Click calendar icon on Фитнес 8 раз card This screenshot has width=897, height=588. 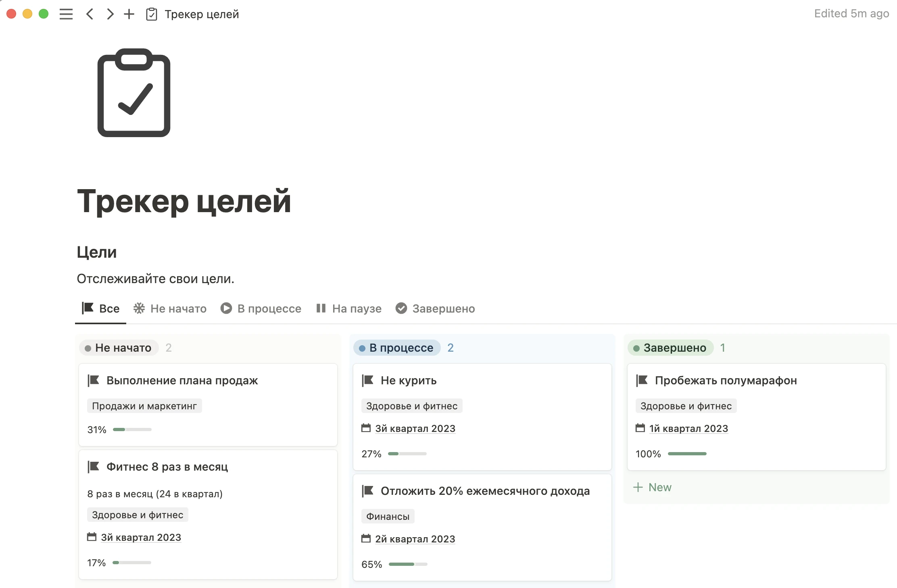tap(92, 537)
